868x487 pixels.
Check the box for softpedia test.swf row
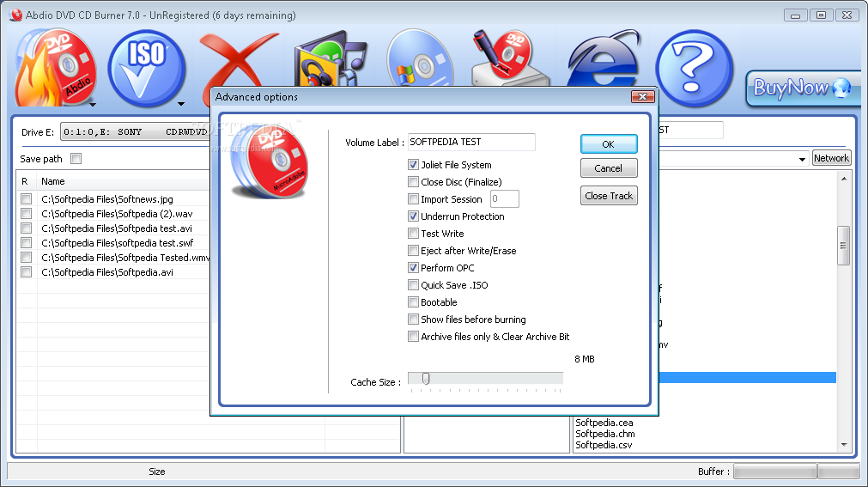tap(26, 243)
